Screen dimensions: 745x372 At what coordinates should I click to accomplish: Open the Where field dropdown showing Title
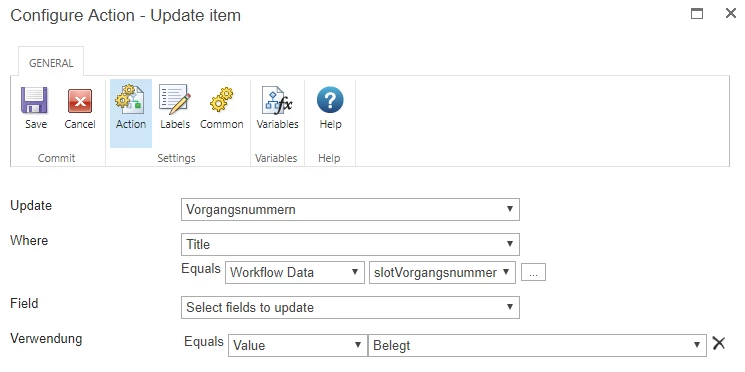350,244
